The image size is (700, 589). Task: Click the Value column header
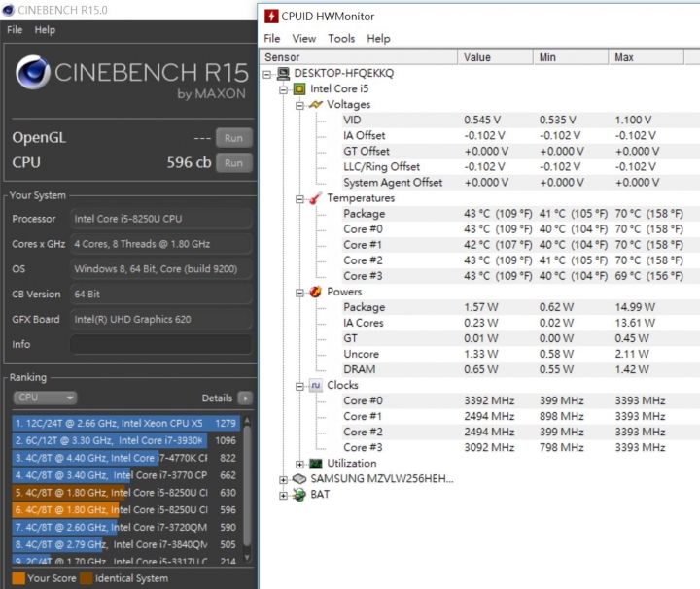[496, 57]
